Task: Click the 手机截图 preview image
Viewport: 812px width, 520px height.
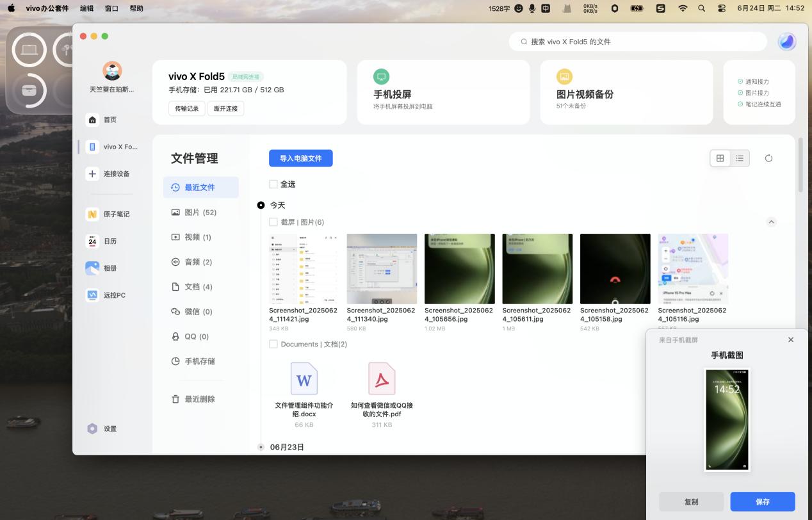Action: click(x=727, y=420)
